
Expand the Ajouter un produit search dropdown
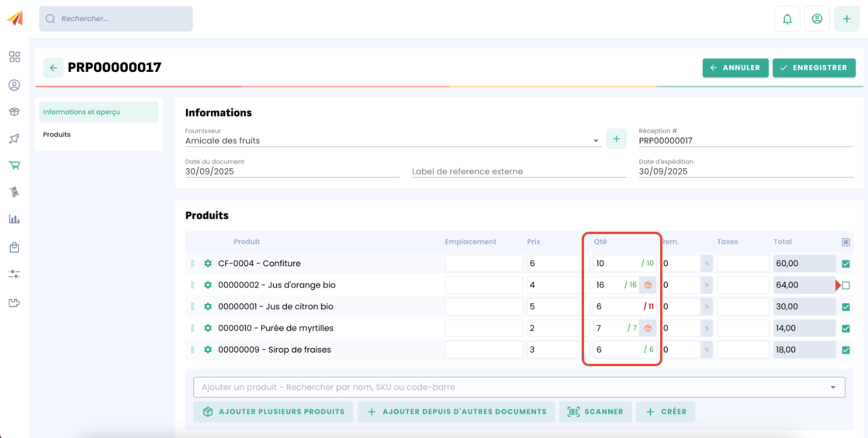pyautogui.click(x=833, y=387)
